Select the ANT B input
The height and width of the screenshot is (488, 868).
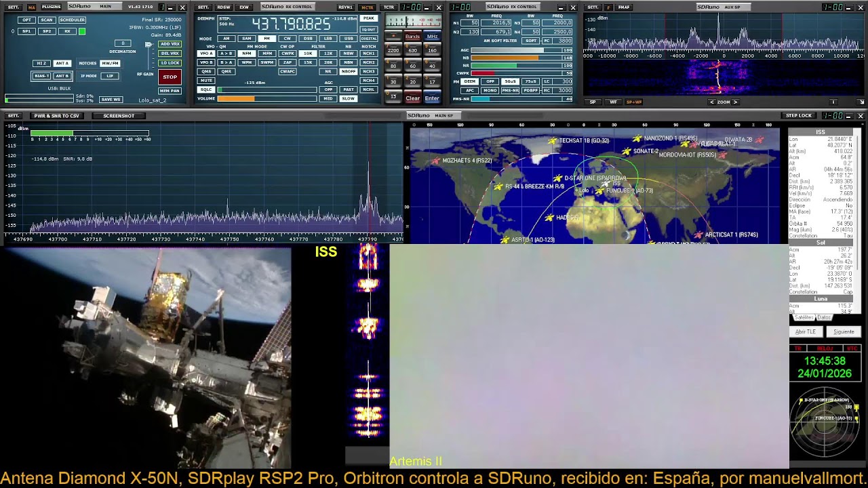point(62,76)
